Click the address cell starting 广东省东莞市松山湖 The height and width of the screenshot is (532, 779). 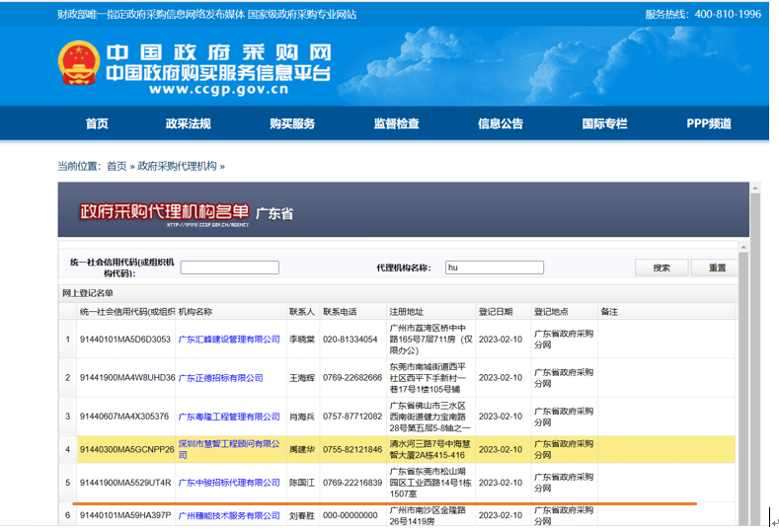click(430, 483)
